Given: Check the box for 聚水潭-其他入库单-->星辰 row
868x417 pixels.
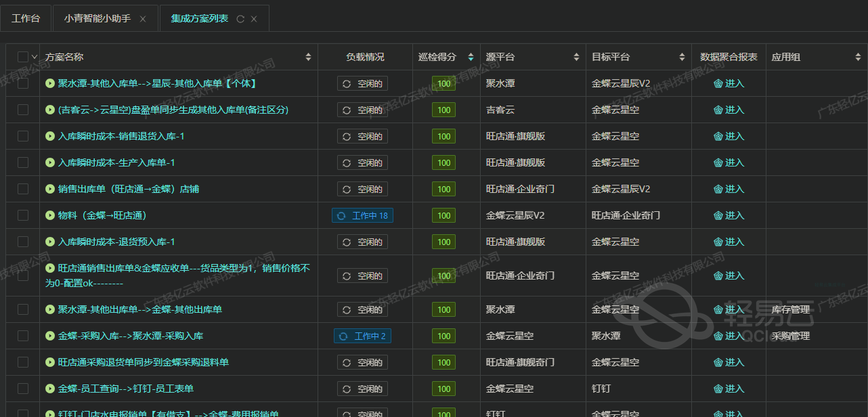Looking at the screenshot, I should tap(23, 83).
